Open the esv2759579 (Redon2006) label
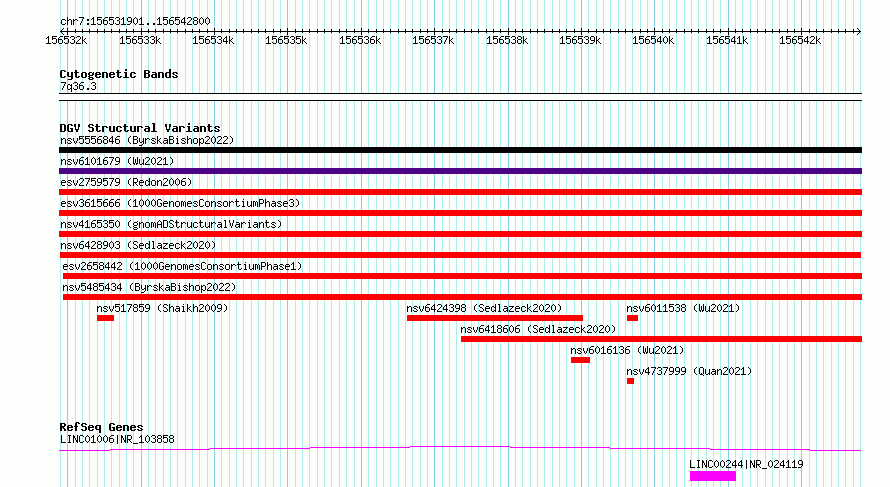 (x=126, y=182)
